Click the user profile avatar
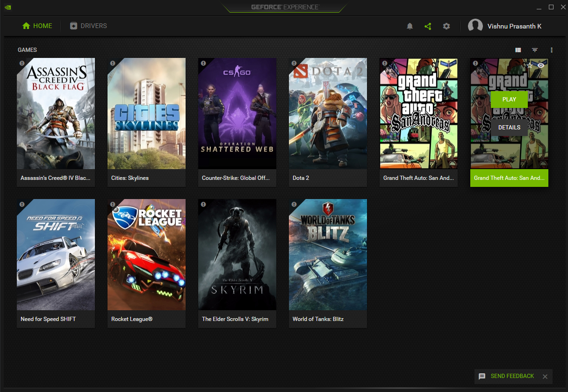Image resolution: width=568 pixels, height=392 pixels. pos(475,26)
